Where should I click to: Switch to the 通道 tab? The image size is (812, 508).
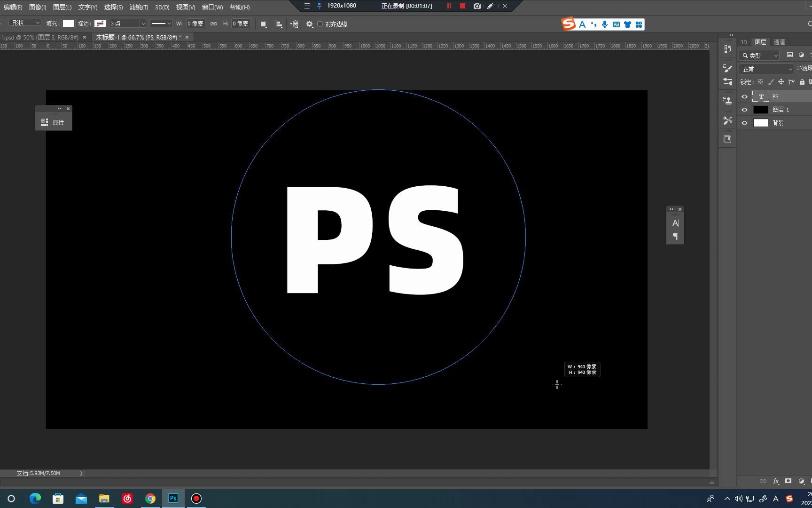click(779, 42)
